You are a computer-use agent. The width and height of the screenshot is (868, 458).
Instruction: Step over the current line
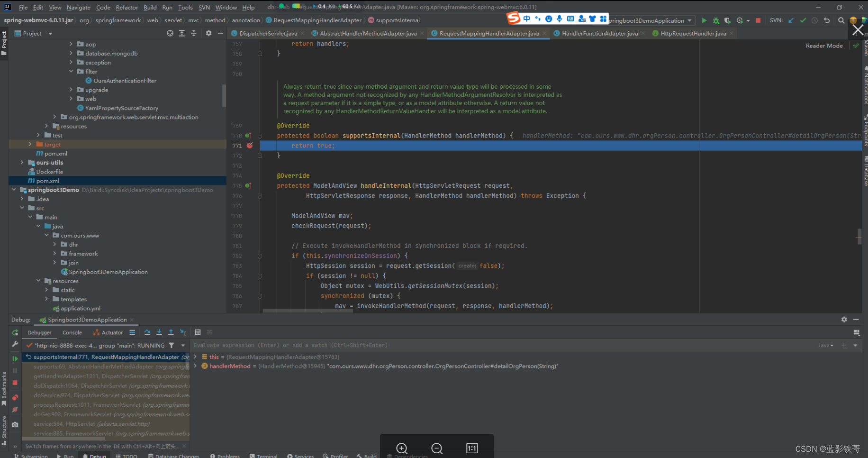[147, 332]
